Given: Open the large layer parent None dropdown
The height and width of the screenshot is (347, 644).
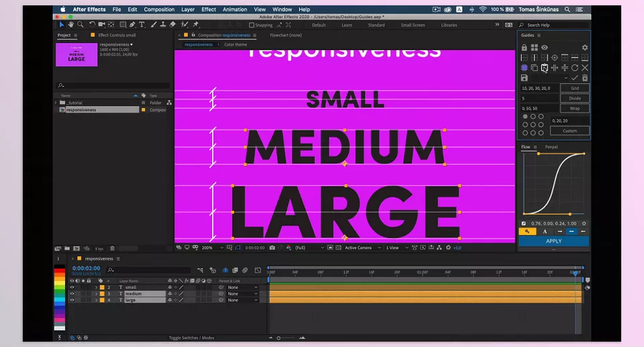Looking at the screenshot, I should click(243, 300).
